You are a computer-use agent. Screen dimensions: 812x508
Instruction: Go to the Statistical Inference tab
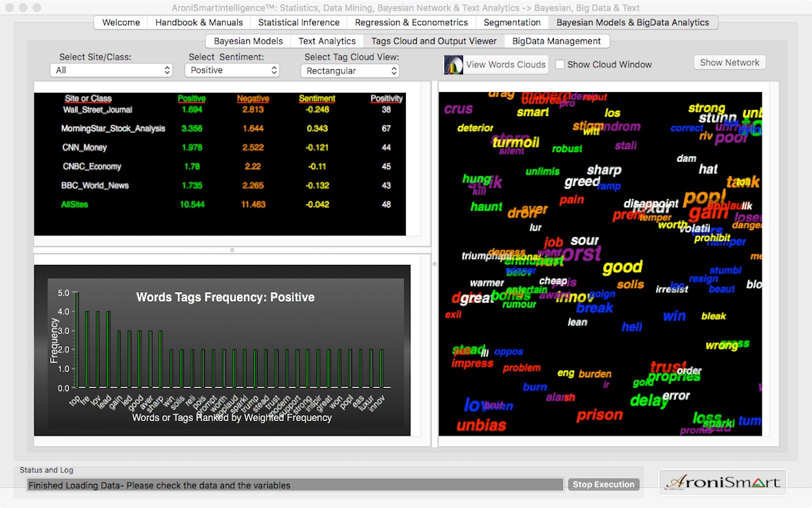299,22
